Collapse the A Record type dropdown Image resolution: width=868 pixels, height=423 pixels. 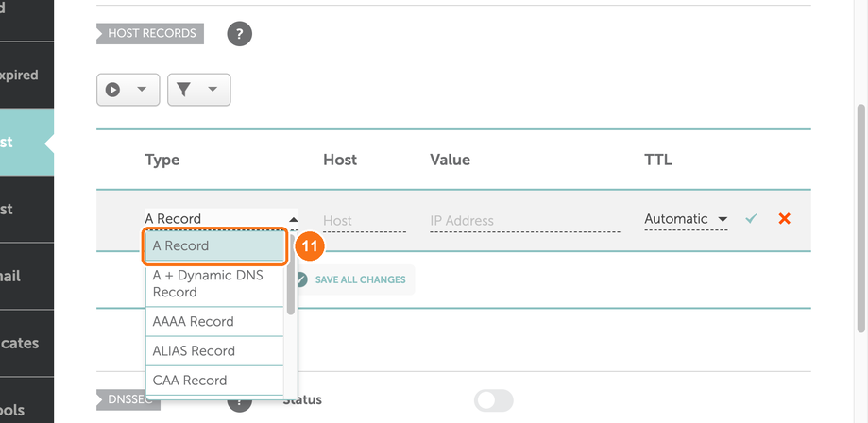(221, 219)
